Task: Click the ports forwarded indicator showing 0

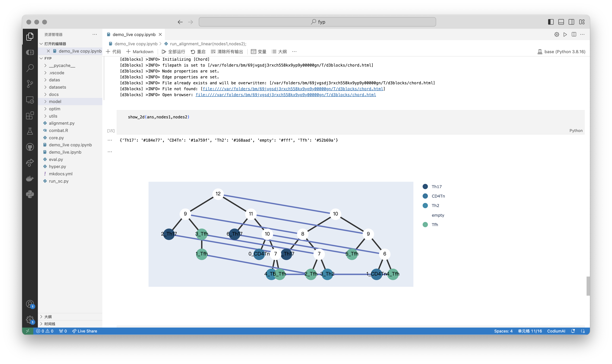Action: [x=63, y=331]
